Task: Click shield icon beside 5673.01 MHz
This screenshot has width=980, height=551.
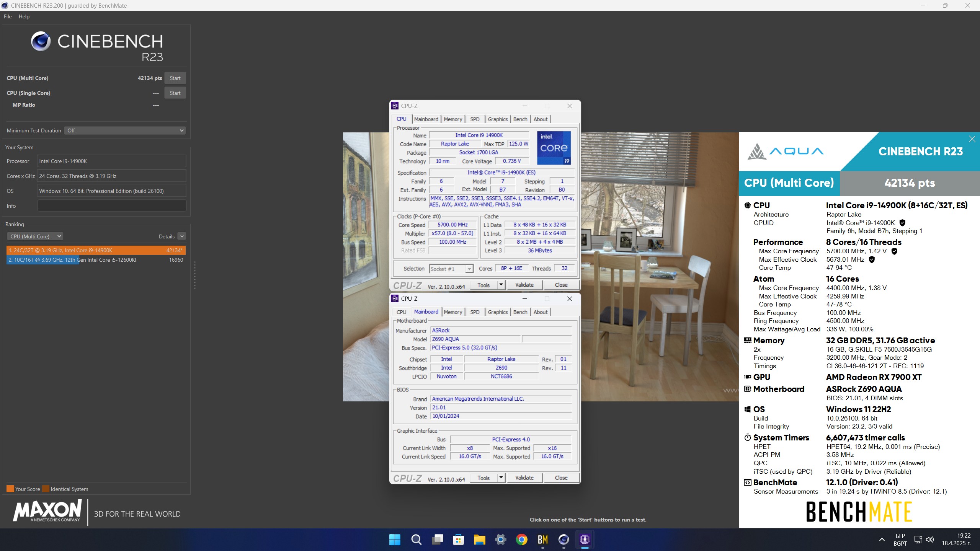Action: coord(872,259)
